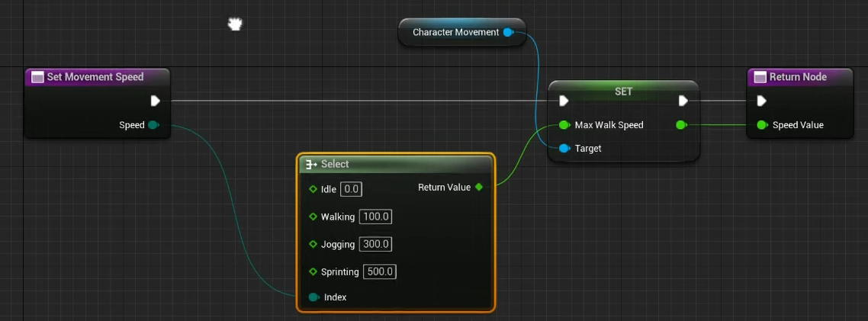Viewport: 868px width, 321px height.
Task: Click the Character Movement output pin
Action: pos(508,32)
